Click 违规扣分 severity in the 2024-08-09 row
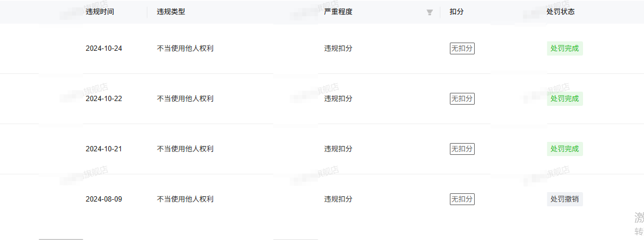Viewport: 644px width, 240px height. point(339,199)
